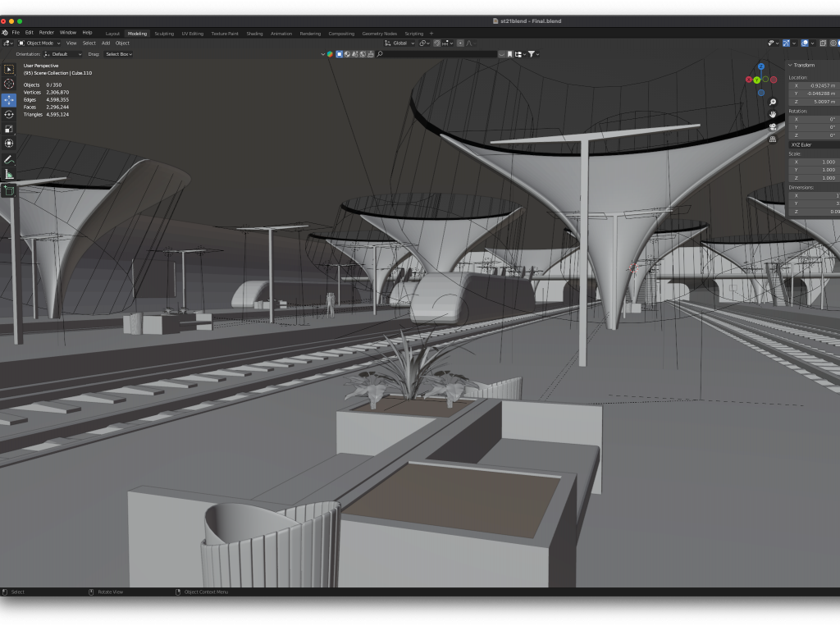Choose the Scale tool in toolbar

click(9, 129)
